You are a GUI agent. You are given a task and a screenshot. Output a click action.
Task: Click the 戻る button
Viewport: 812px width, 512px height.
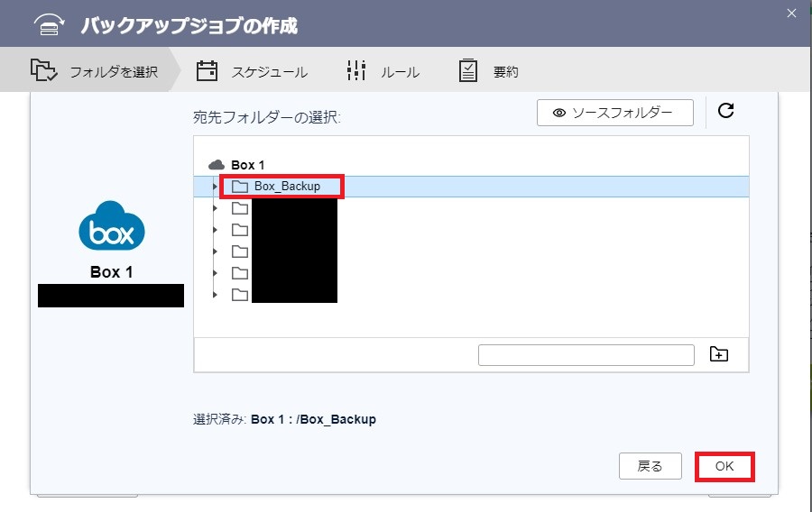(650, 467)
